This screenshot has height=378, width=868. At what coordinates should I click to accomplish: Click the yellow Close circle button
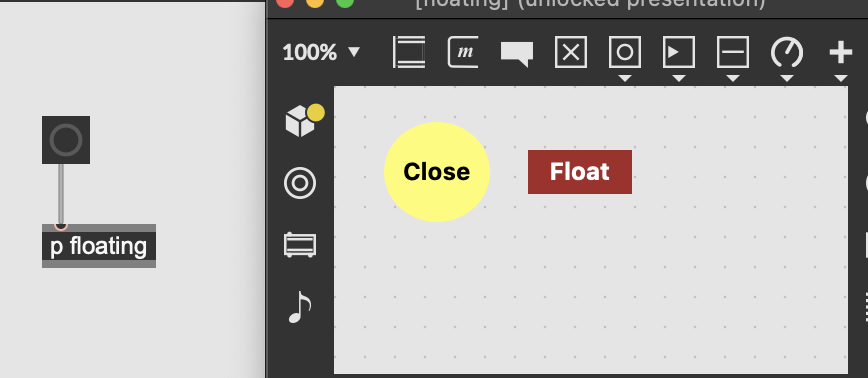(x=437, y=172)
